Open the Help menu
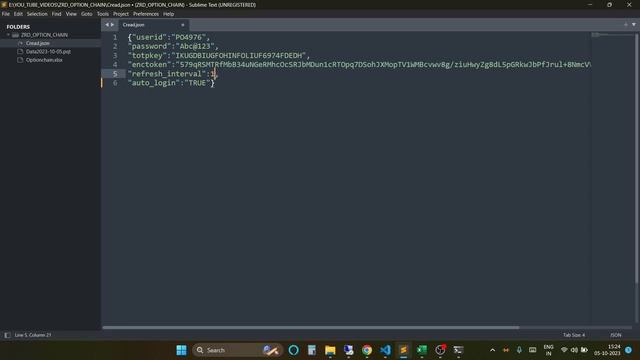640x360 pixels. [169, 14]
